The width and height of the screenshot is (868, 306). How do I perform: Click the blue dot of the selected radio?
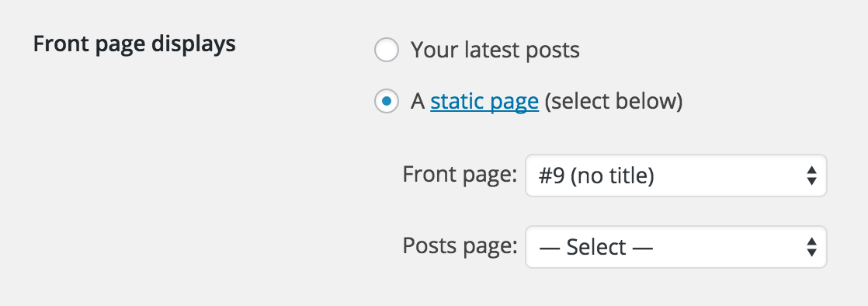387,101
